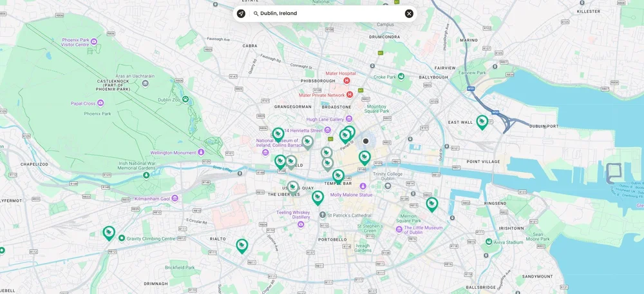The image size is (644, 294).
Task: Click the Chapelizod district label
Action: (x=35, y=164)
